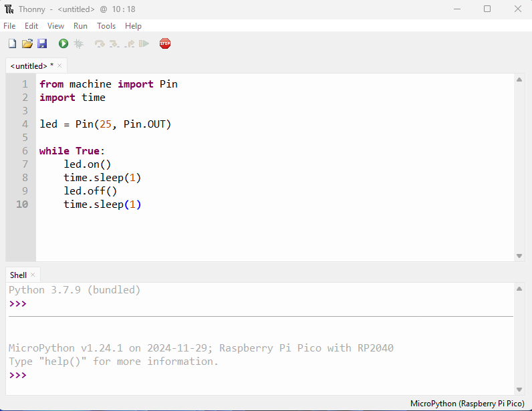
Task: Open the File menu
Action: (x=9, y=26)
